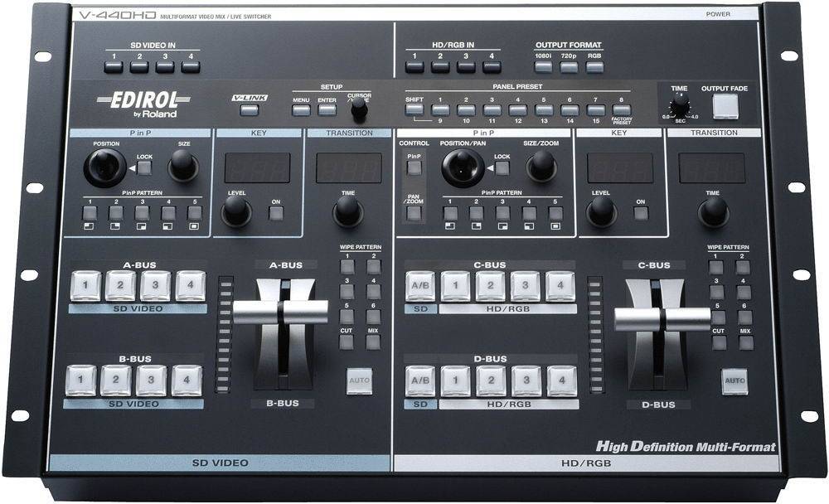Recall PANEL PRESET 8 factory preset
829x504 pixels.
(x=621, y=110)
